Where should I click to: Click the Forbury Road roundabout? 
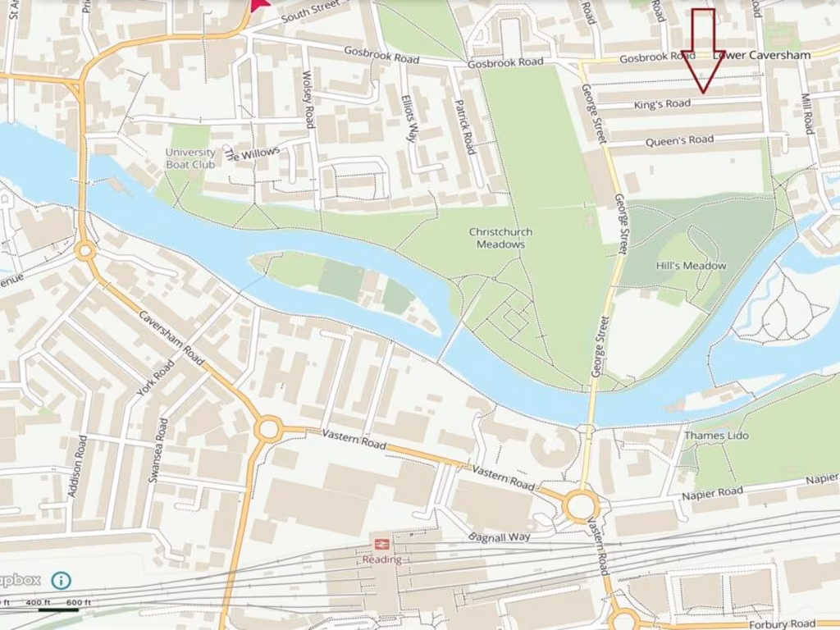click(x=623, y=622)
